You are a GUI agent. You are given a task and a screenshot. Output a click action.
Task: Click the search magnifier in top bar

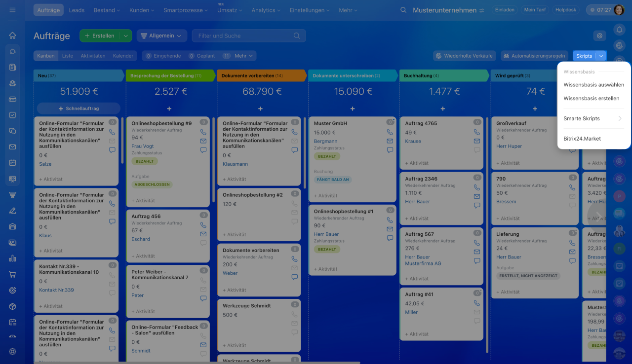click(x=403, y=10)
